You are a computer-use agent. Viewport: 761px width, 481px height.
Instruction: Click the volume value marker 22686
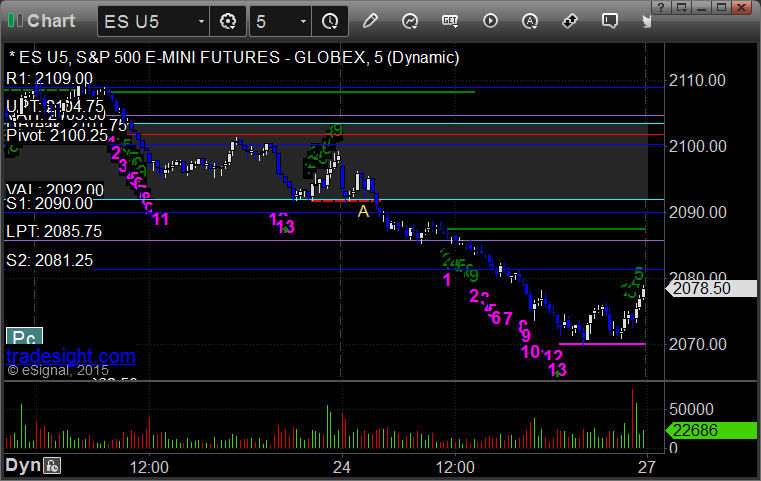711,430
